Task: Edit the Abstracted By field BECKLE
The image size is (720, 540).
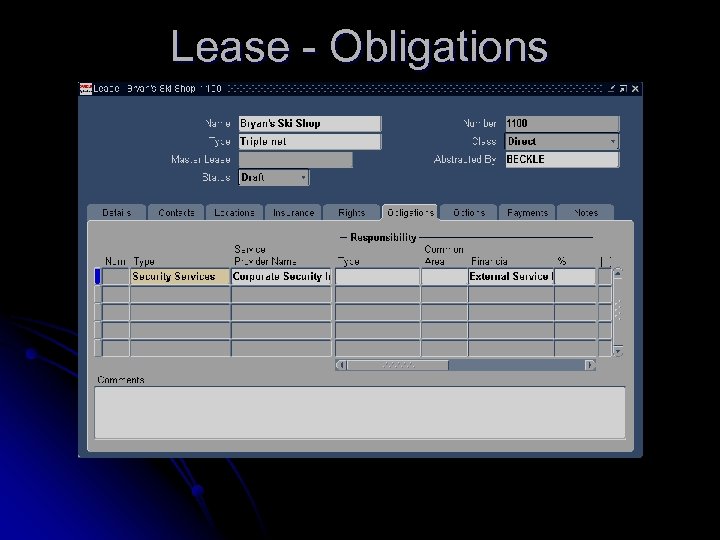Action: pyautogui.click(x=562, y=159)
